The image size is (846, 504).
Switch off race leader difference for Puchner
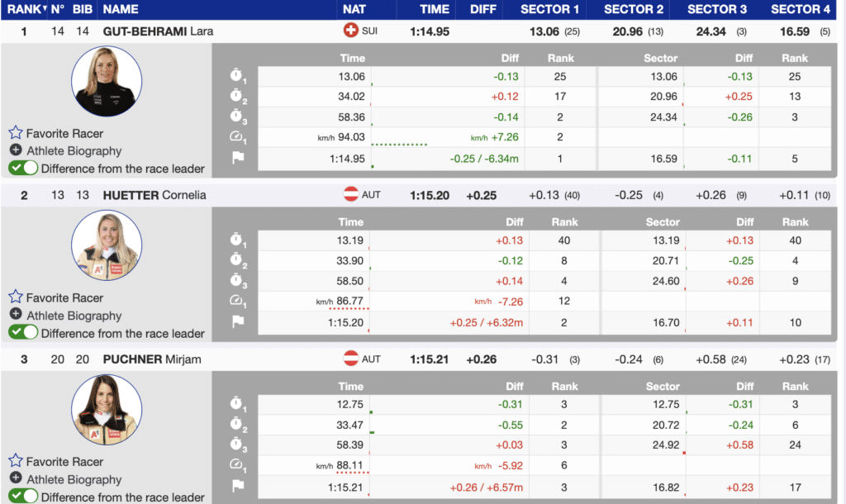pyautogui.click(x=23, y=497)
